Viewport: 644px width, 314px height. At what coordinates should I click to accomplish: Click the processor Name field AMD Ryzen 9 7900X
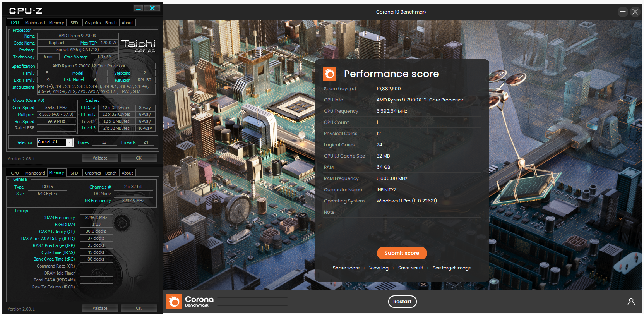pos(77,36)
